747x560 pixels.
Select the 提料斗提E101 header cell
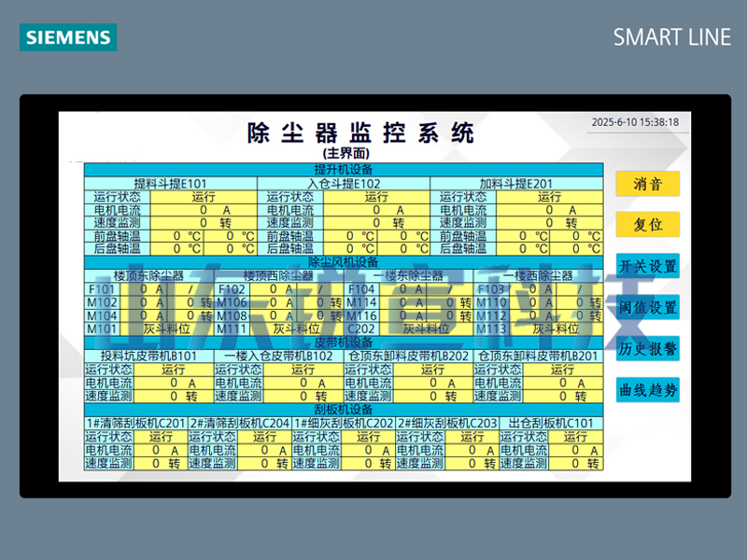(x=170, y=184)
